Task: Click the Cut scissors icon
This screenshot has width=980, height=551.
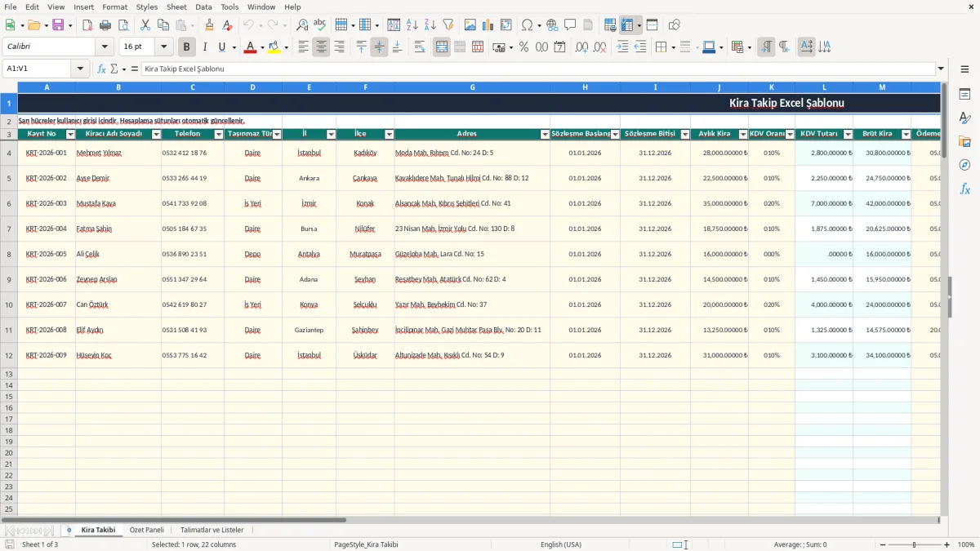Action: 145,25
